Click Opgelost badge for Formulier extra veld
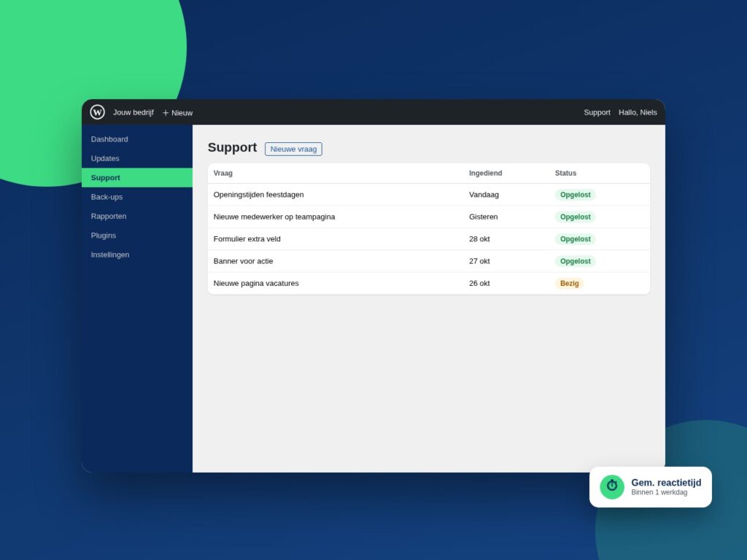 click(x=575, y=239)
